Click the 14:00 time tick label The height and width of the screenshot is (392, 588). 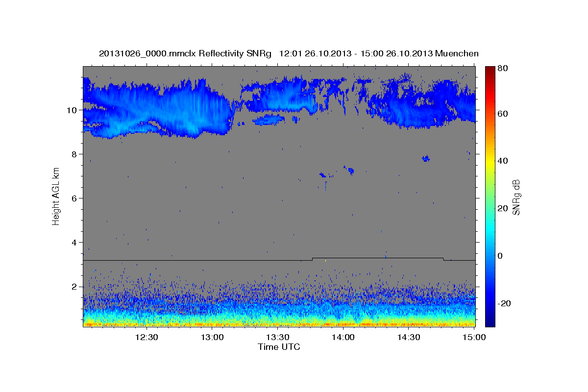click(x=343, y=337)
